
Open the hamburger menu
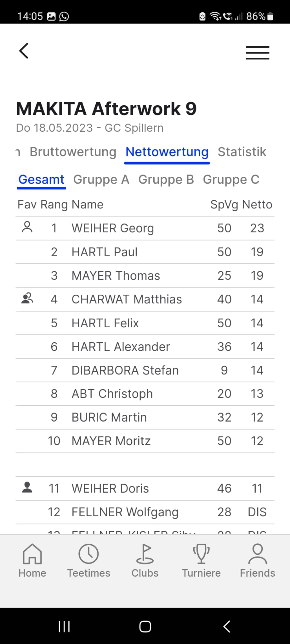(x=258, y=53)
